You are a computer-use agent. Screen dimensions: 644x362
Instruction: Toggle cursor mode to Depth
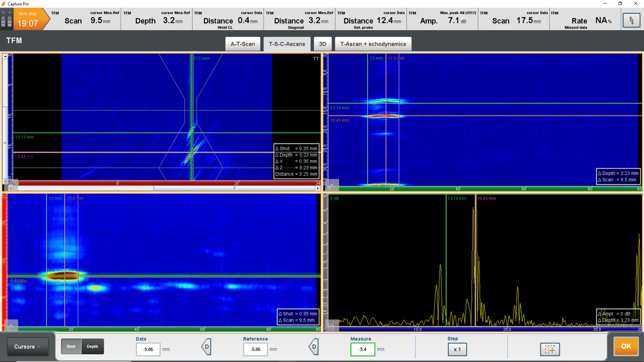(x=92, y=347)
